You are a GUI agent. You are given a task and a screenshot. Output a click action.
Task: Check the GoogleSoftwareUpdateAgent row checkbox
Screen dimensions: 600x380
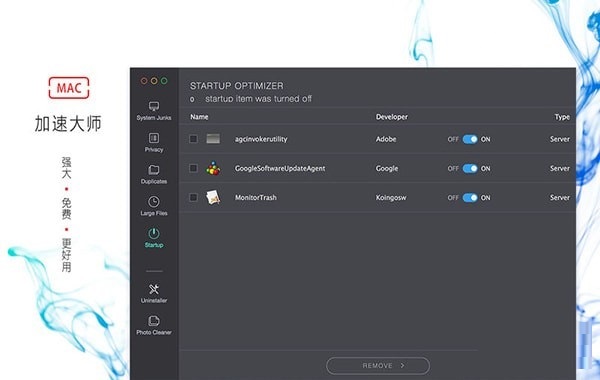193,168
